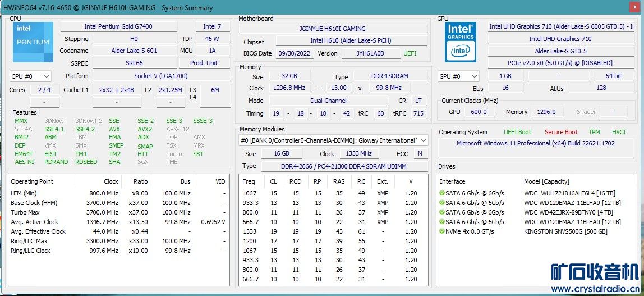Click the JGINYUE H610I-GAMING motherboard field
This screenshot has height=296, width=644.
click(x=333, y=29)
